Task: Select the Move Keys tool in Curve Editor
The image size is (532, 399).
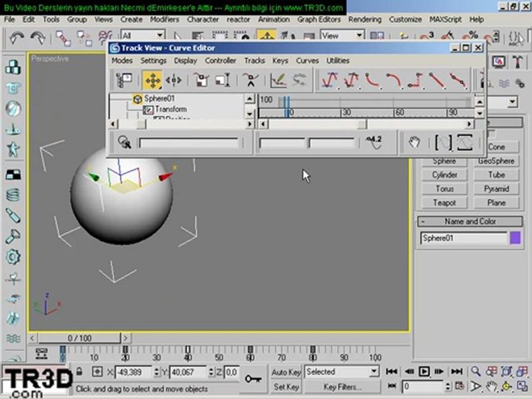Action: [x=152, y=80]
